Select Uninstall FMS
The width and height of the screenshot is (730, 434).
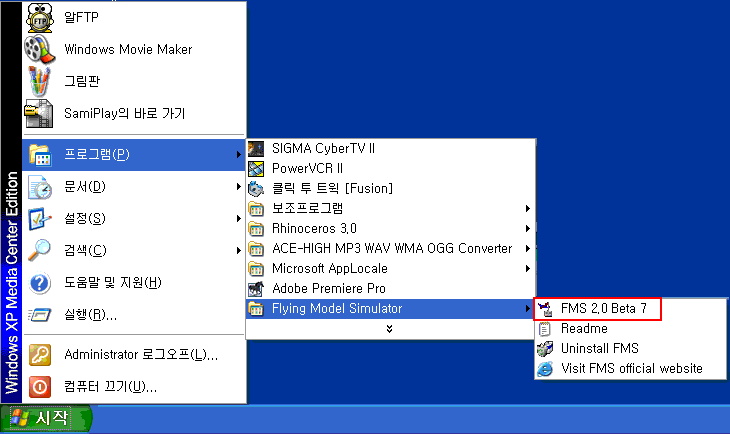[x=630, y=349]
